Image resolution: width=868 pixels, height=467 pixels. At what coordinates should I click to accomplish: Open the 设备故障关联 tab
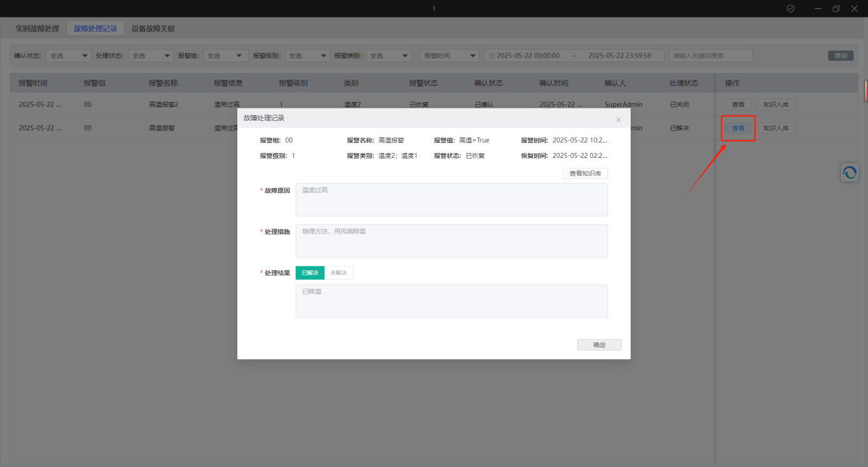[x=153, y=29]
